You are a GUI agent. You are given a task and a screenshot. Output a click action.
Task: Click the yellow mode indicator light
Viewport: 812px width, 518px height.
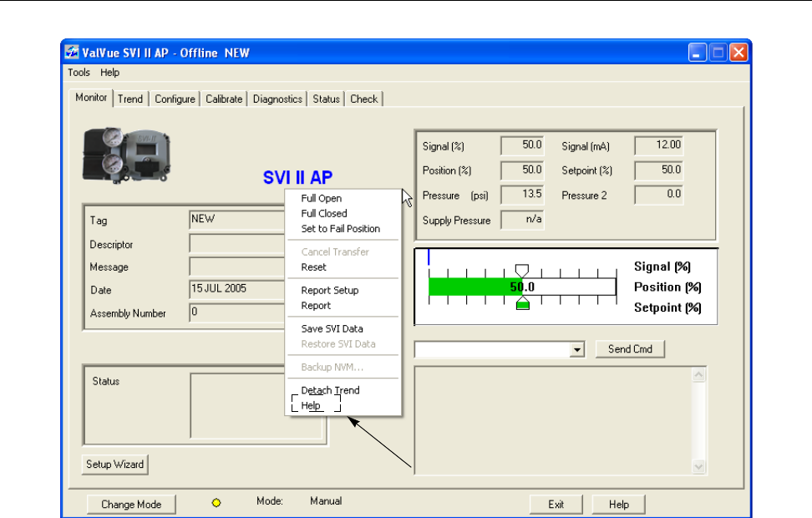click(x=216, y=504)
